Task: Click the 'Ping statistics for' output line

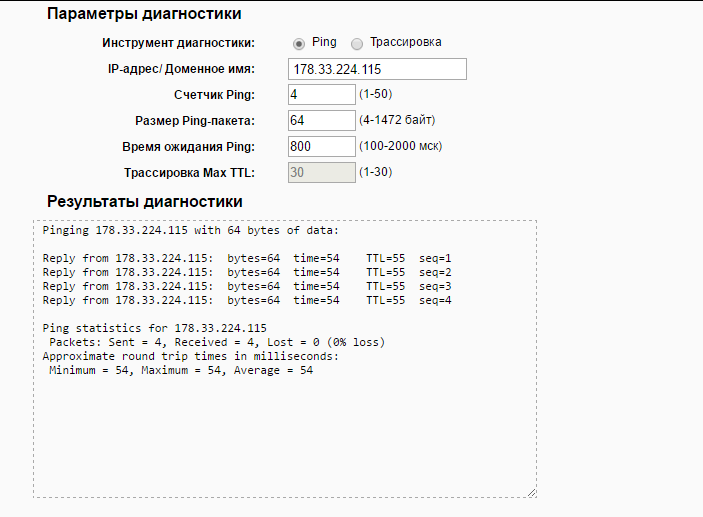Action: 153,328
